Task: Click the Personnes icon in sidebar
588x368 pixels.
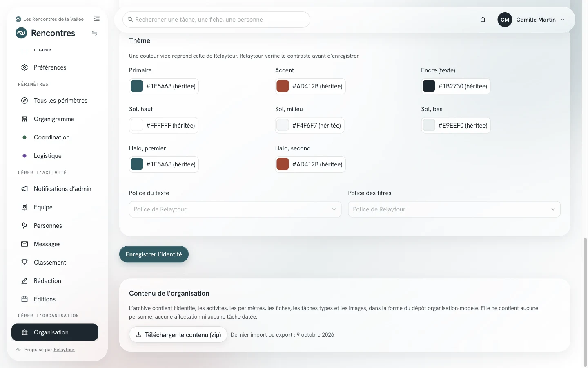Action: pos(24,226)
